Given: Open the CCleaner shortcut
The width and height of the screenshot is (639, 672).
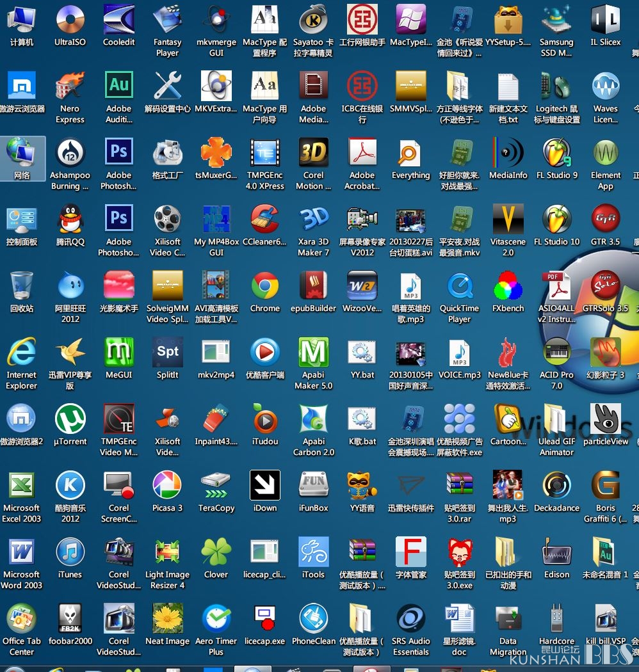Looking at the screenshot, I should pos(265,219).
